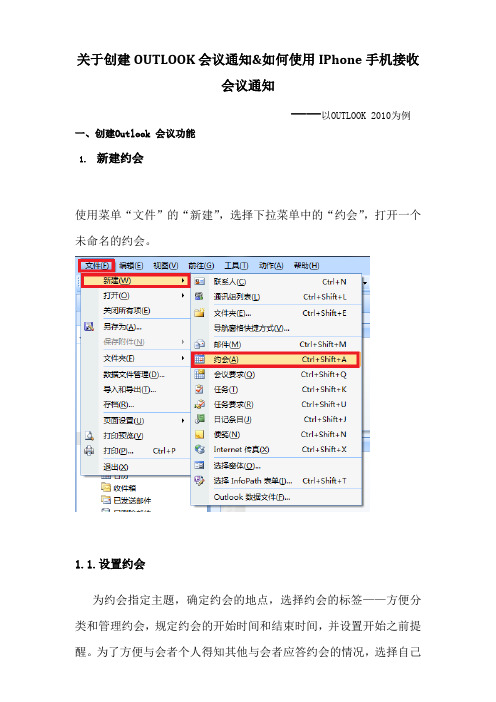Click the Internet 传真 globe icon
This screenshot has width=496, height=702.
[x=200, y=449]
